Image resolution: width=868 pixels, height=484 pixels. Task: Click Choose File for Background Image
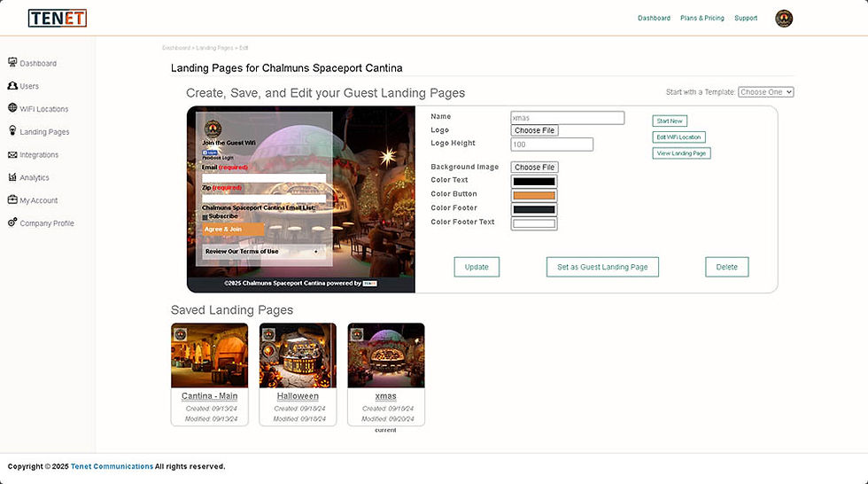[534, 168]
